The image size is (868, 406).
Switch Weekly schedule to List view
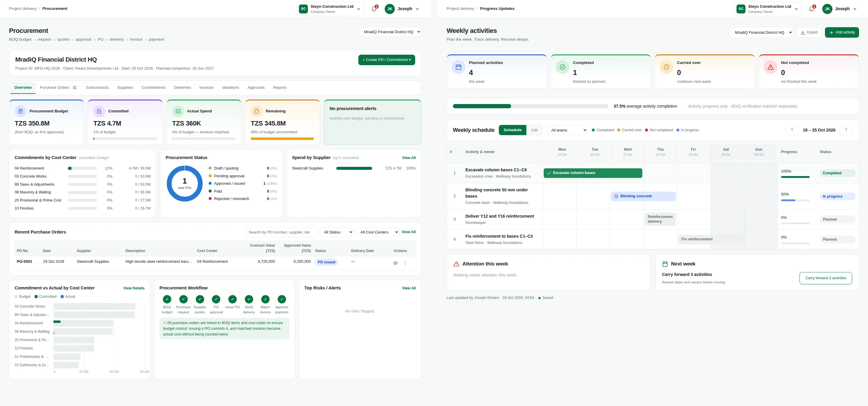click(534, 130)
